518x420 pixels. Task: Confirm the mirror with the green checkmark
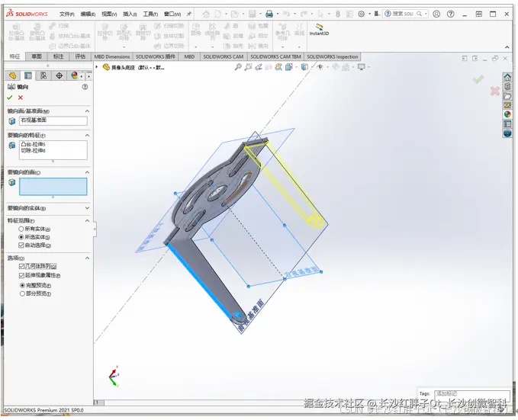point(10,98)
